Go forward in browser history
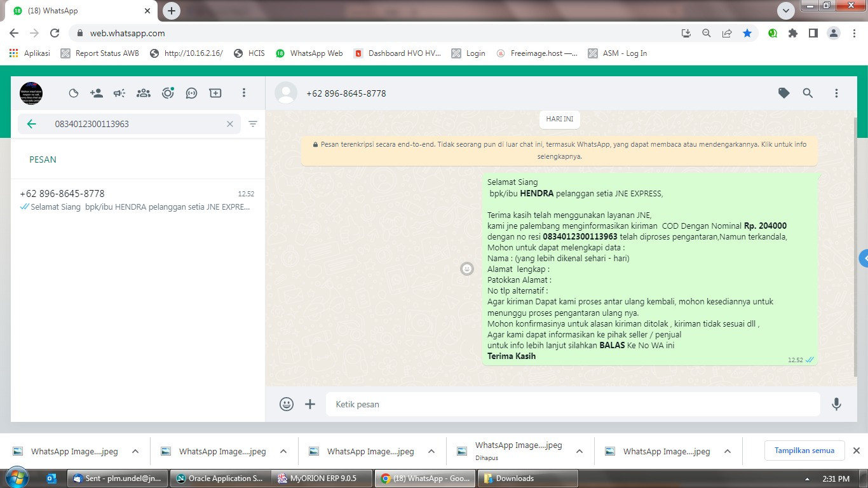 [x=34, y=33]
